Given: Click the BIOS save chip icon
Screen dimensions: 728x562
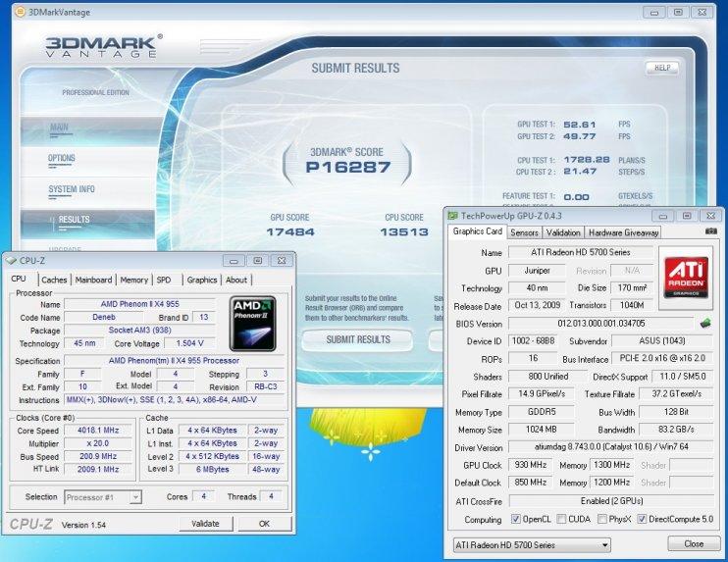Looking at the screenshot, I should (x=704, y=323).
